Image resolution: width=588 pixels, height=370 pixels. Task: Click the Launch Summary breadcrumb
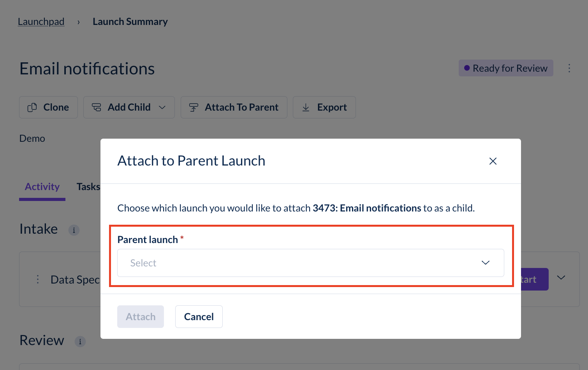pos(130,22)
